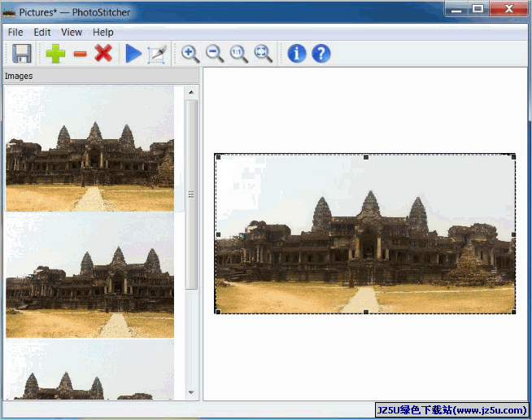The height and width of the screenshot is (420, 532).
Task: Click the Images list scroll down arrow
Action: 191,392
